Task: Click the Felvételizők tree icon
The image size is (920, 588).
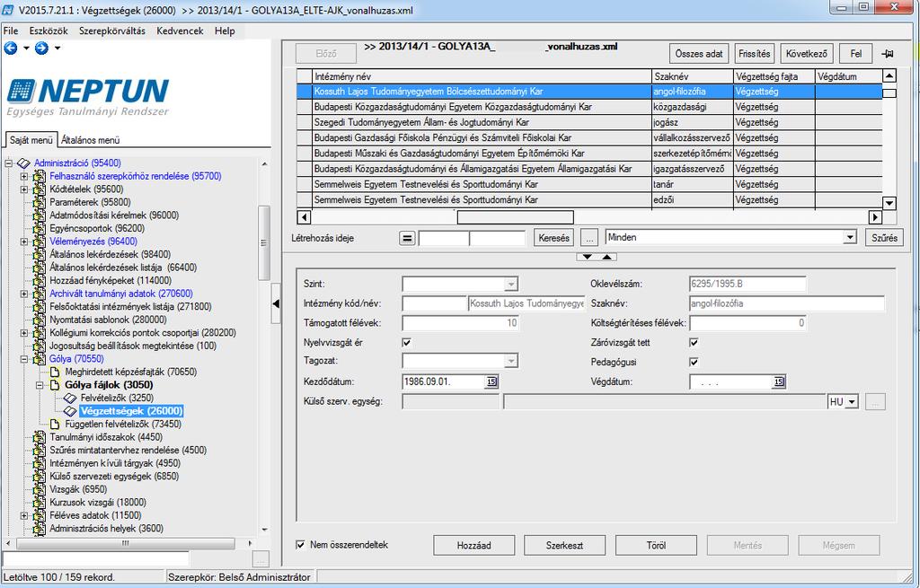Action: [70, 398]
